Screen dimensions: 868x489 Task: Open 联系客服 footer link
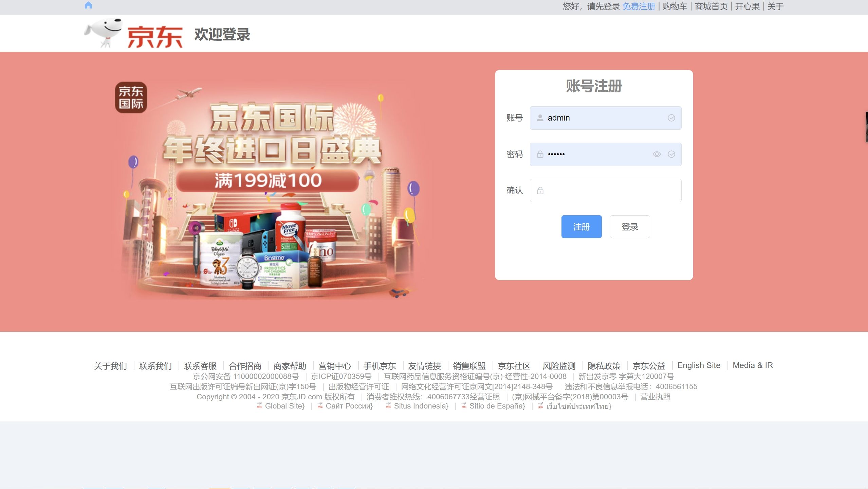200,366
